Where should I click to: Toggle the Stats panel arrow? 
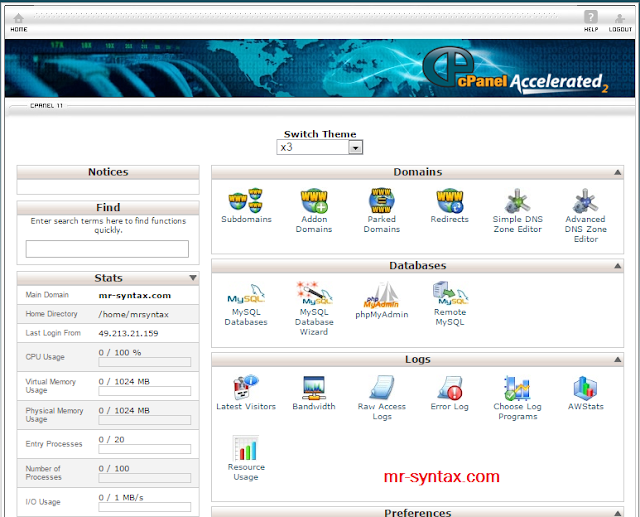tap(193, 278)
